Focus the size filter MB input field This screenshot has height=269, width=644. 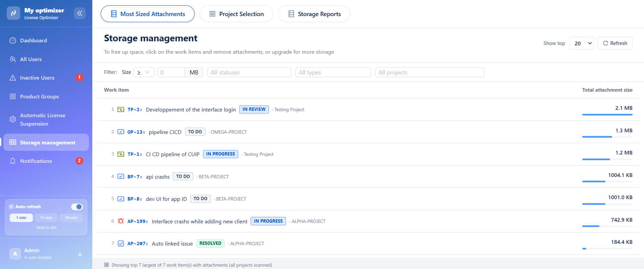[x=171, y=72]
